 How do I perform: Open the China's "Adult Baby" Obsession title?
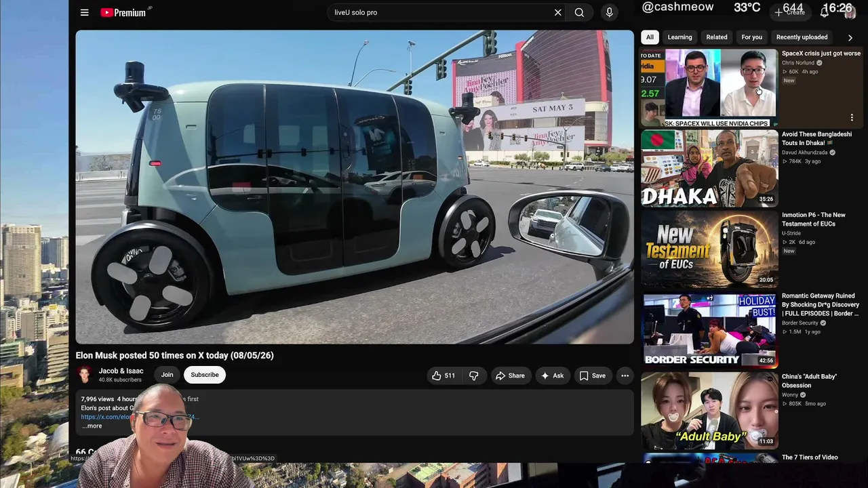tap(809, 381)
